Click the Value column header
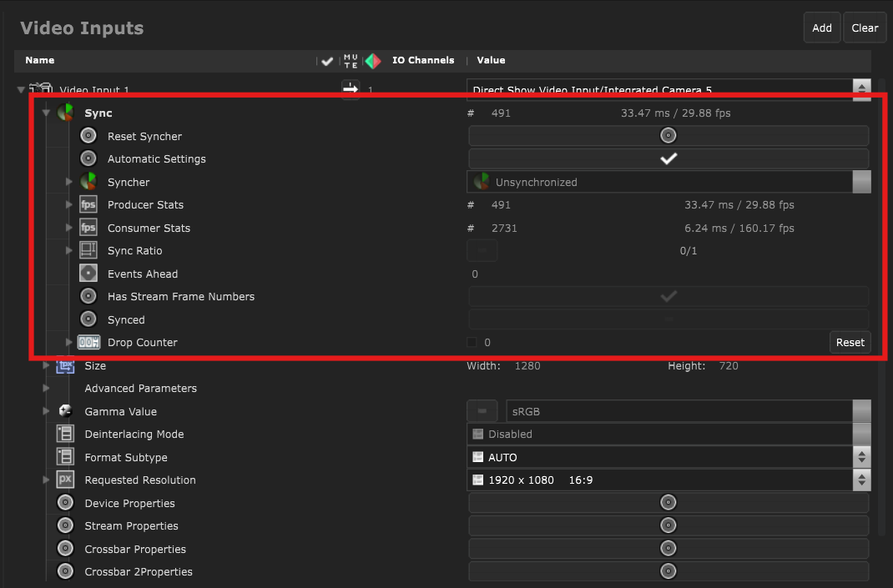893x588 pixels. tap(491, 60)
